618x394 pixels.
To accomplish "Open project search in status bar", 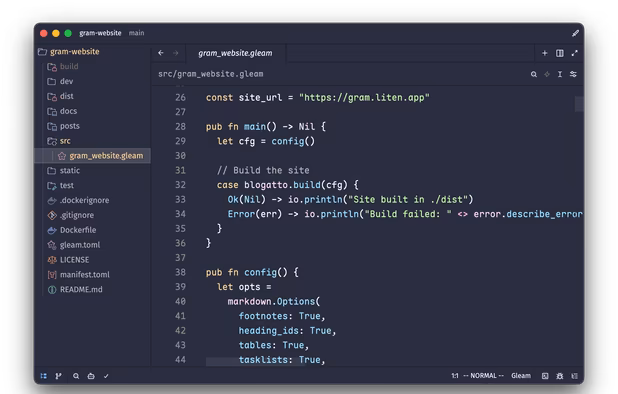I will point(76,376).
